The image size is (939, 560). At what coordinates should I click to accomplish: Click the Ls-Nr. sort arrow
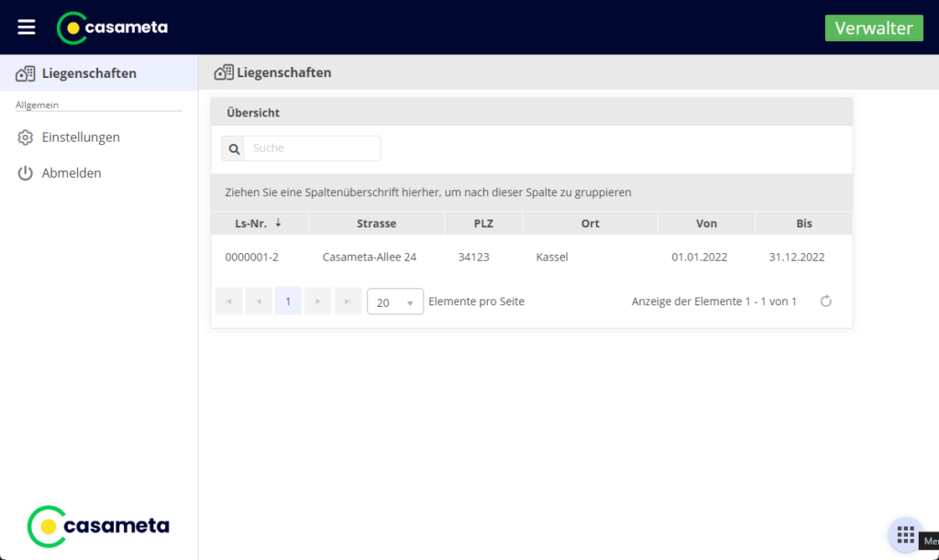coord(278,223)
